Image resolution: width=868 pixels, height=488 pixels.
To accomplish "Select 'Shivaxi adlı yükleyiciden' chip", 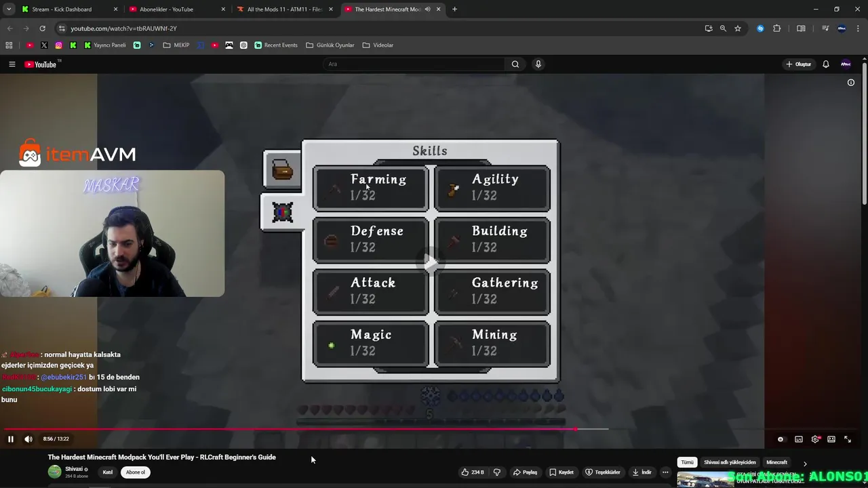I will [x=730, y=462].
